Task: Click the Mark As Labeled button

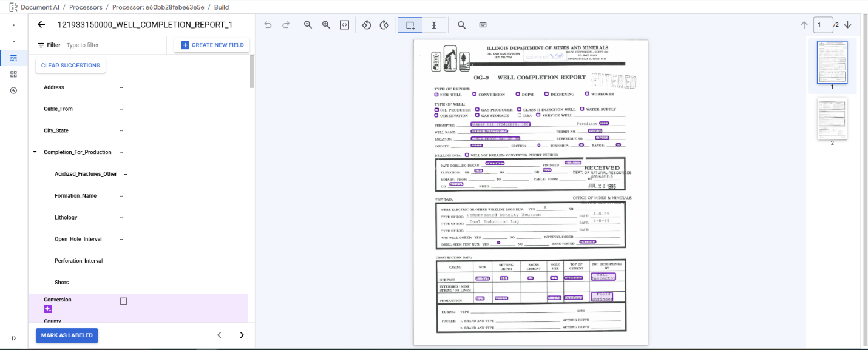Action: pyautogui.click(x=67, y=335)
